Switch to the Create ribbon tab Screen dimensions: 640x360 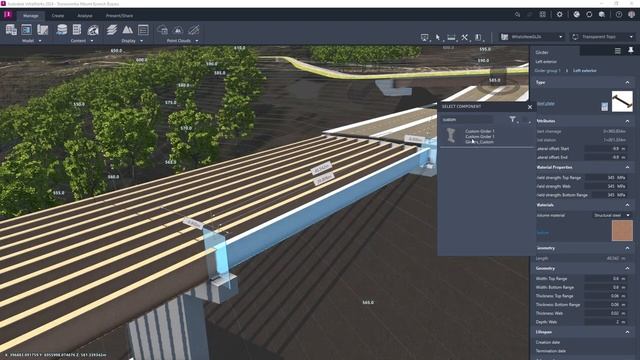[58, 16]
